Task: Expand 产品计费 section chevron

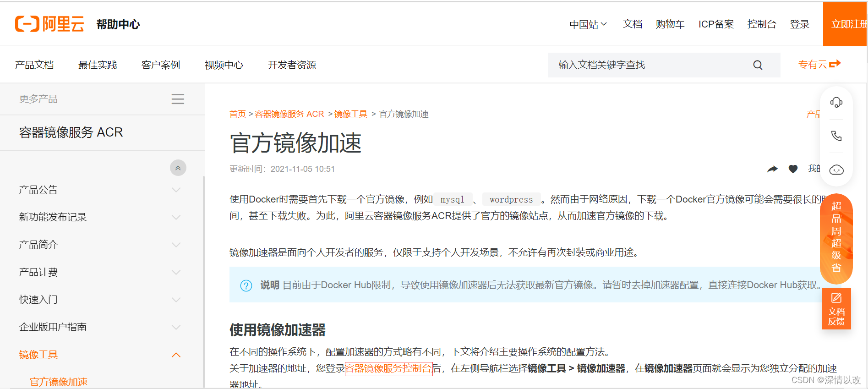Action: click(x=176, y=272)
